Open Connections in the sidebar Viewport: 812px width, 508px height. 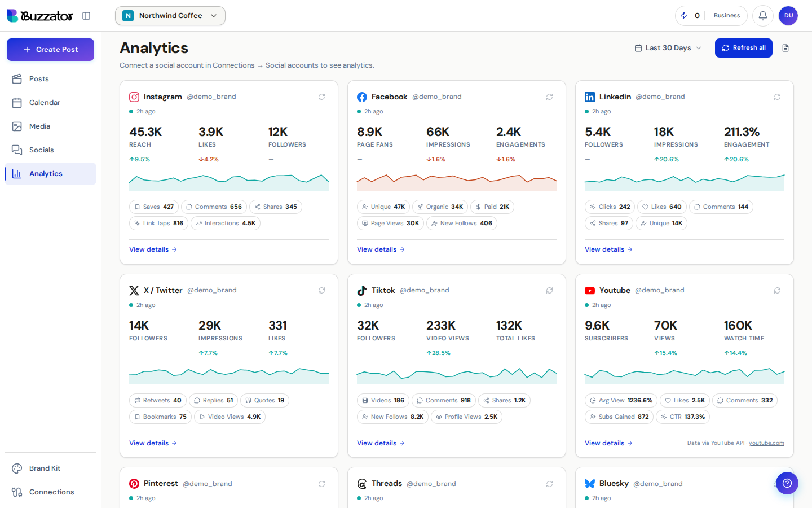(x=50, y=492)
